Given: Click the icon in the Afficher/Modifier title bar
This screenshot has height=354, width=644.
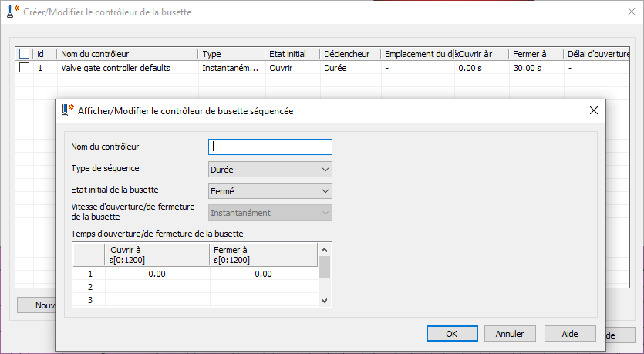Looking at the screenshot, I should coord(67,110).
